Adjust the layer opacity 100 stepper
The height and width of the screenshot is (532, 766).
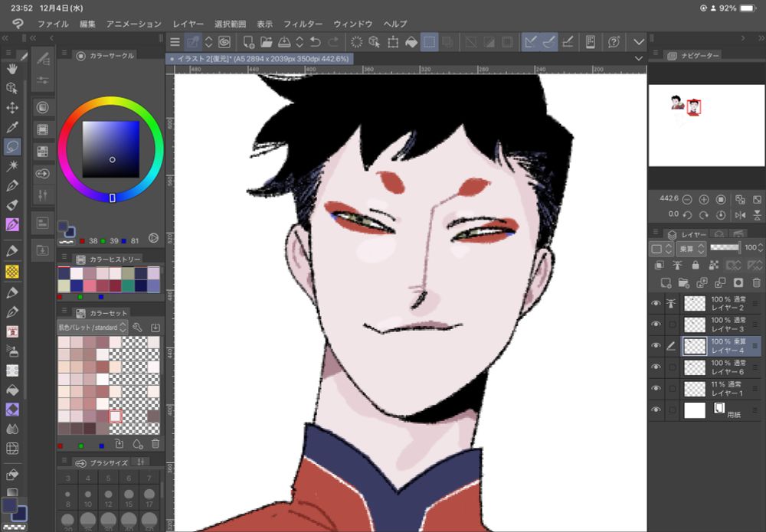(761, 248)
